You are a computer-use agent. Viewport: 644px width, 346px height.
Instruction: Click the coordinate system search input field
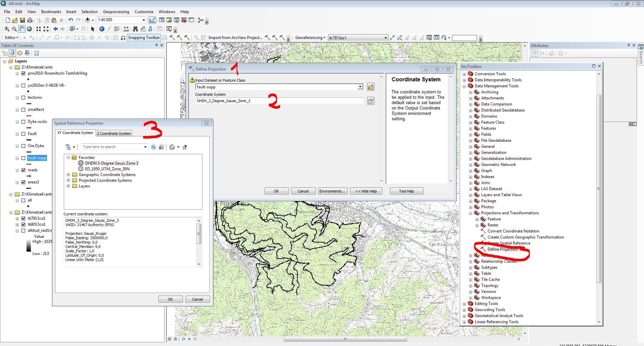pos(112,147)
